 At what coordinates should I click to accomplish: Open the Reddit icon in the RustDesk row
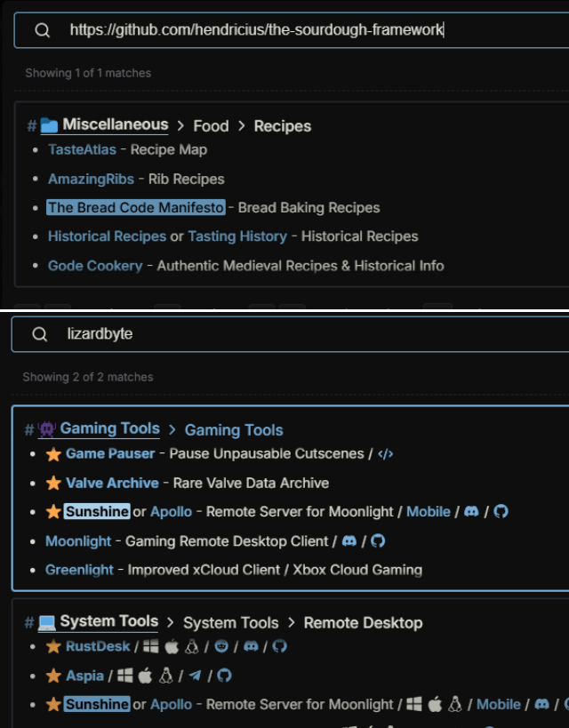221,646
